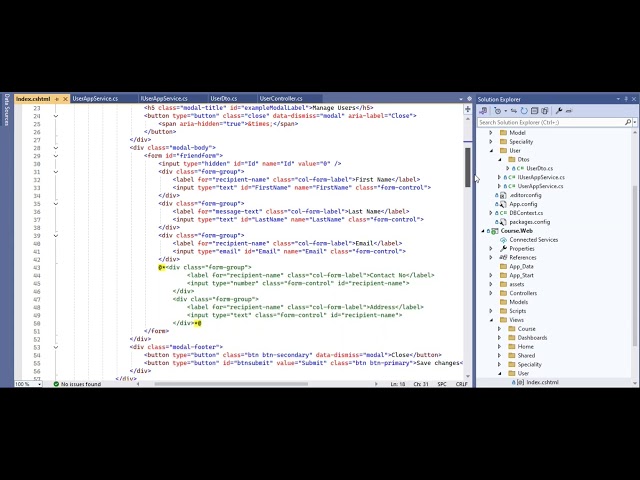
Task: Click the Pending Changes Filter icon
Action: 497,111
